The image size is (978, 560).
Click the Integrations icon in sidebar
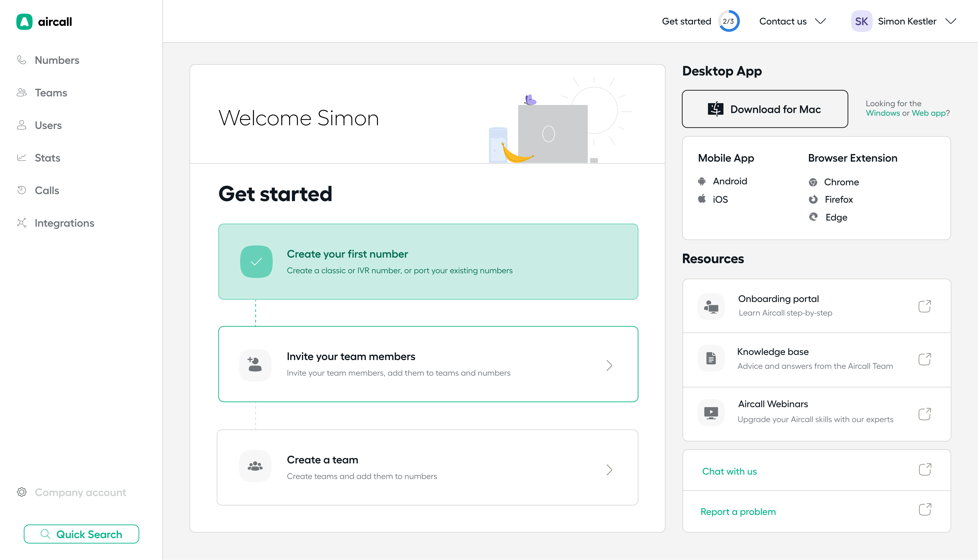[22, 223]
